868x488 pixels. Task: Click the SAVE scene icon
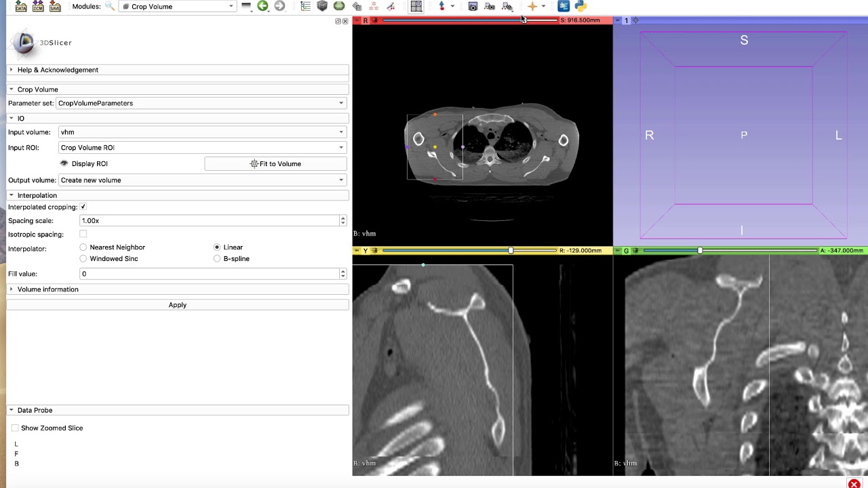click(x=55, y=6)
